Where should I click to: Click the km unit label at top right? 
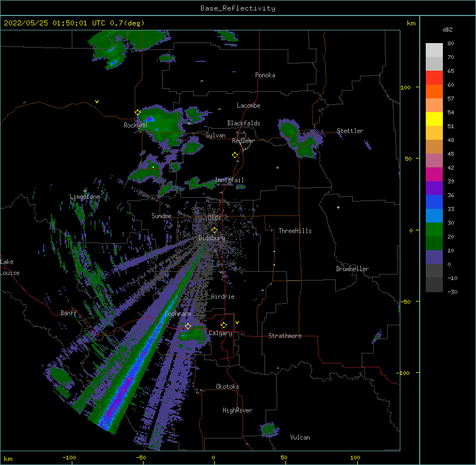coord(411,23)
